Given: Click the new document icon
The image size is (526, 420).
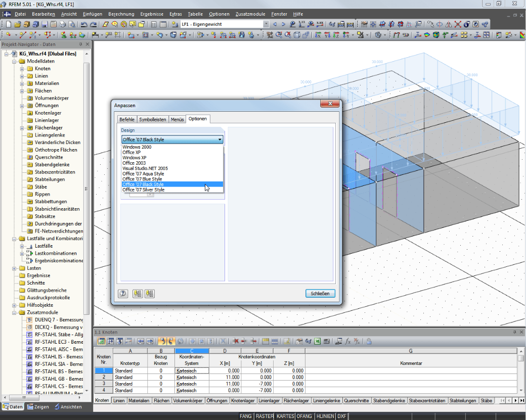Looking at the screenshot, I should pyautogui.click(x=9, y=24).
